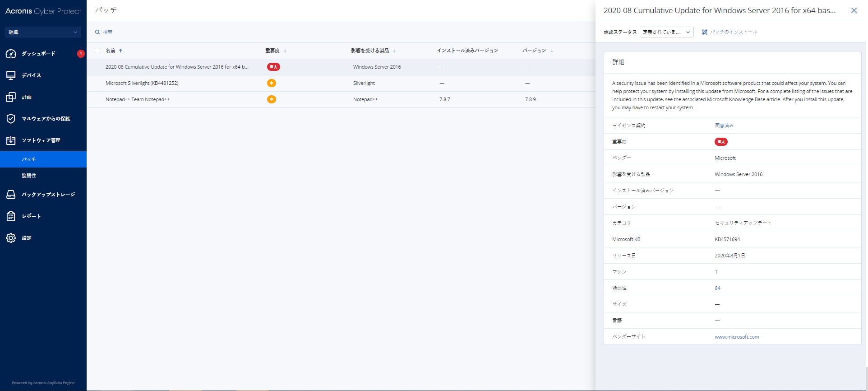Expand the 組織 organization dropdown

point(43,32)
